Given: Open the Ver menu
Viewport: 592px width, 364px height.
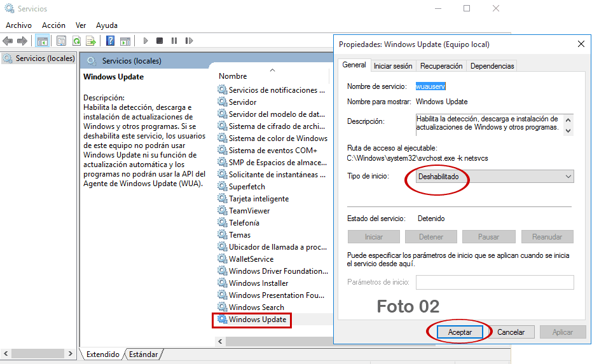Looking at the screenshot, I should pos(81,25).
